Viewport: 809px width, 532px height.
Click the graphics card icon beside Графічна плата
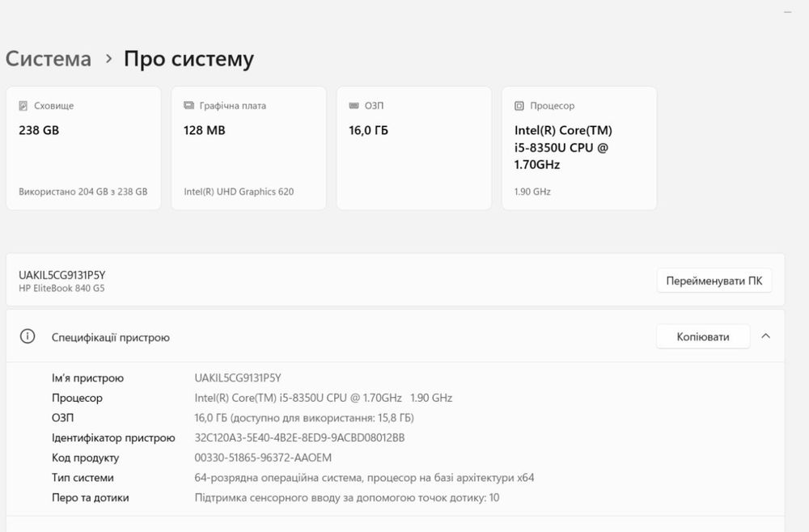pyautogui.click(x=188, y=106)
